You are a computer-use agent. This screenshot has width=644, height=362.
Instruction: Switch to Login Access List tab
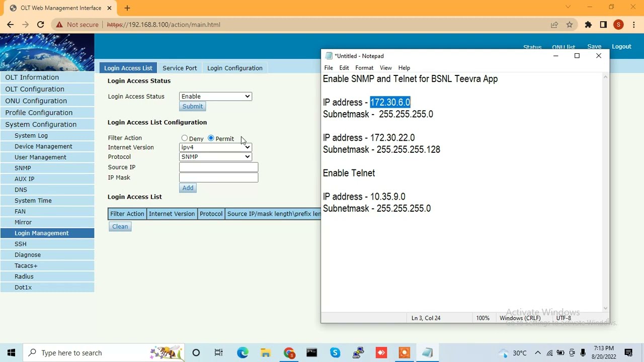(x=128, y=68)
